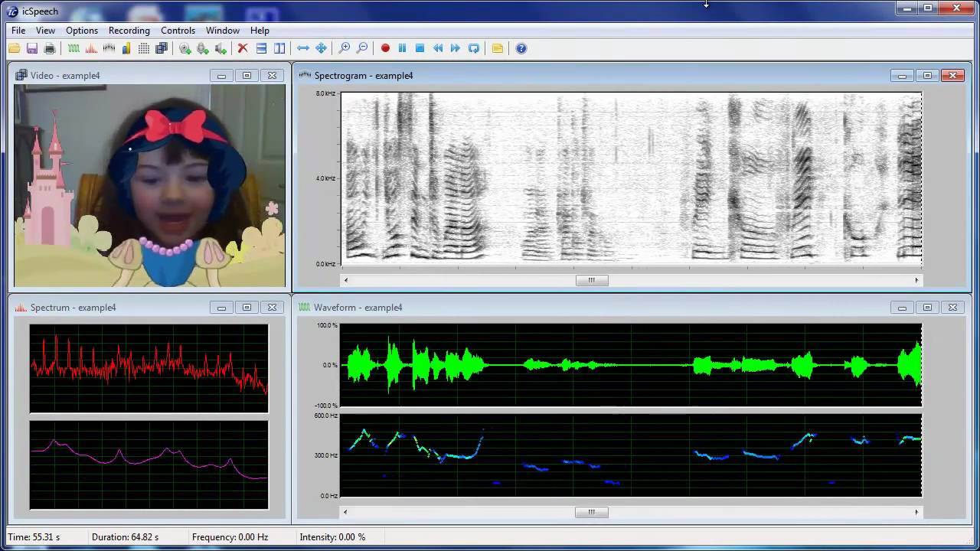Screen dimensions: 980x551
Task: Click the Waveform scrollbar right arrow
Action: [x=916, y=512]
